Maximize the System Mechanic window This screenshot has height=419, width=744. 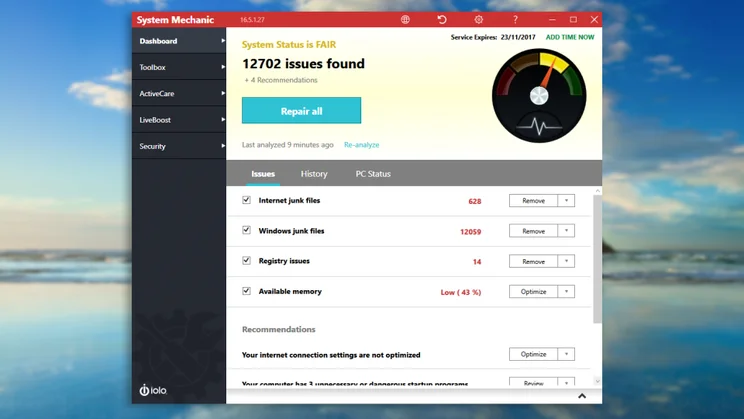click(x=573, y=19)
